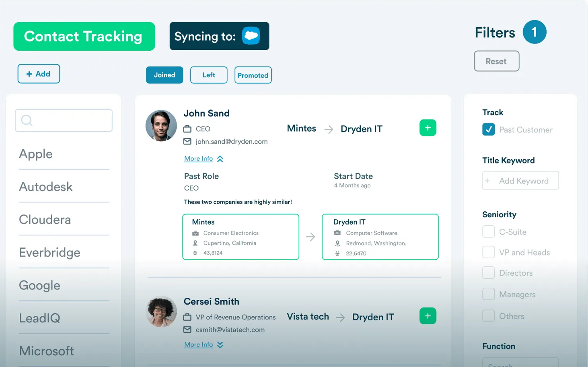Click the Syncing to button
Viewport: 588px width, 367px height.
(219, 36)
